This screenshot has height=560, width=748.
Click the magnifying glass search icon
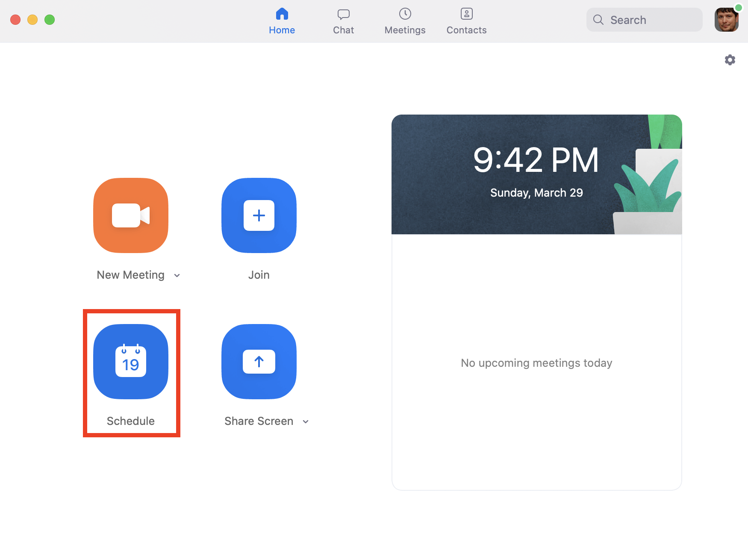click(598, 20)
